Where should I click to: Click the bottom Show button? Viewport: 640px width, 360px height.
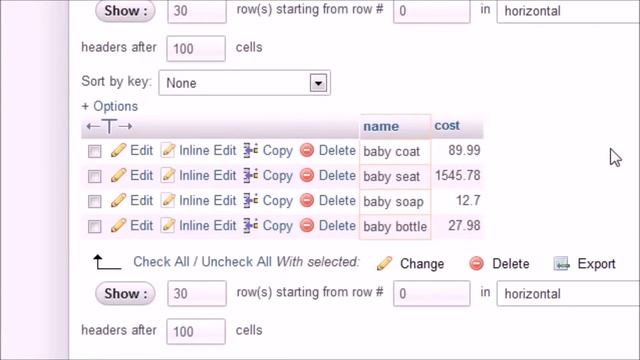click(125, 293)
